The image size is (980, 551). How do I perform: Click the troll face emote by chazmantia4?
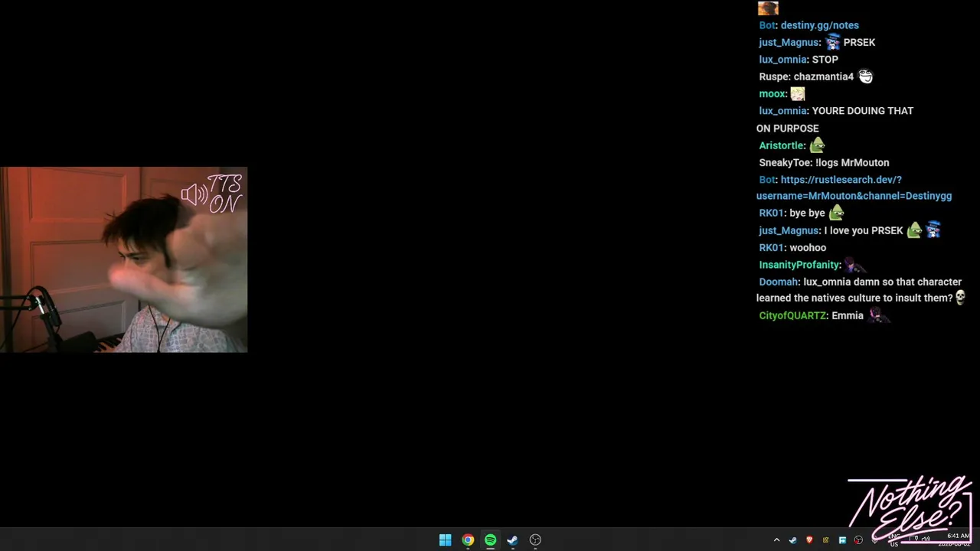point(865,77)
